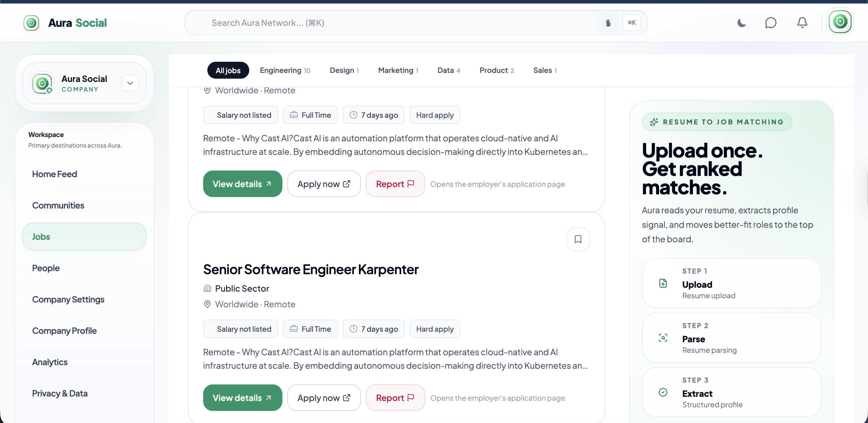Screen dimensions: 868x423
Task: Apply now for Senior Software Engineer Karpenter
Action: tap(324, 398)
